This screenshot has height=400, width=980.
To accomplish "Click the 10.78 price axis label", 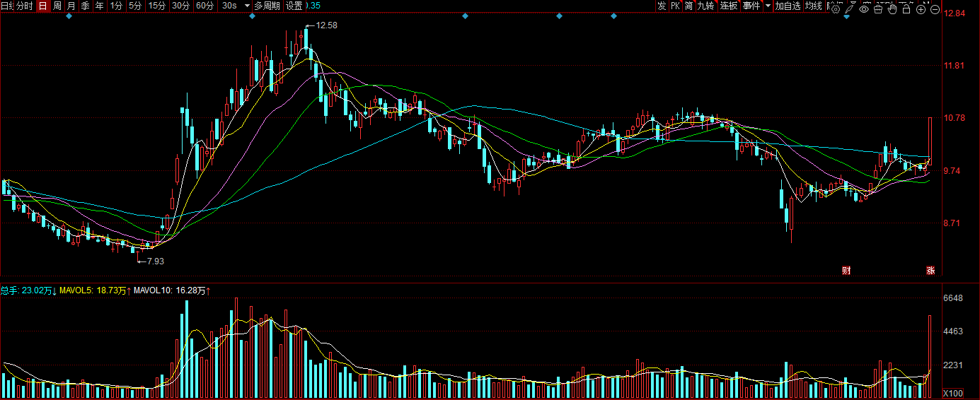I will (x=955, y=118).
